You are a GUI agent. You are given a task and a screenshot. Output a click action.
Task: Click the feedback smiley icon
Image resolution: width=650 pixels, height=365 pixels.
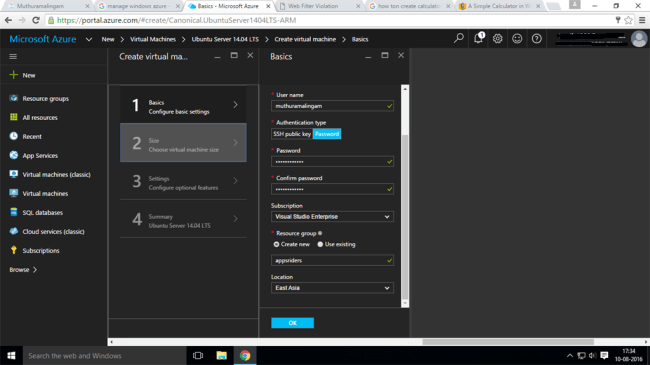pos(517,39)
